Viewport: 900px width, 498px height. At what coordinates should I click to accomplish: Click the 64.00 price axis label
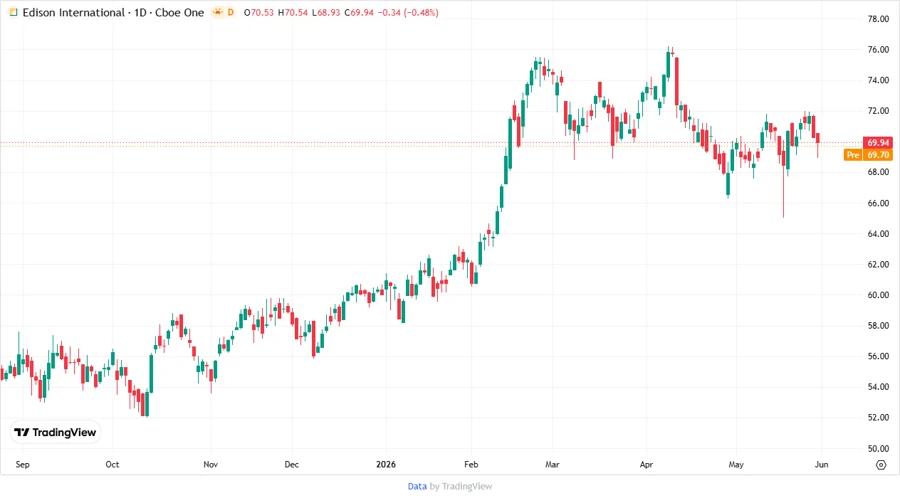click(878, 234)
